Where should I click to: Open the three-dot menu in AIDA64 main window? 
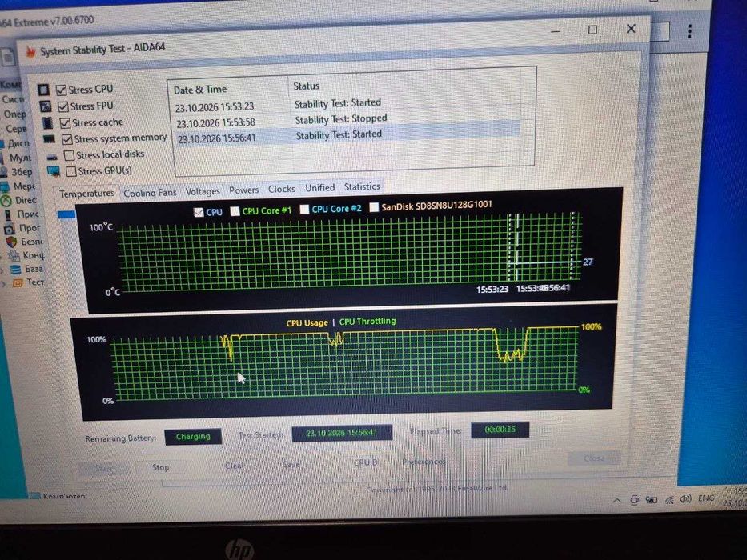[x=689, y=31]
